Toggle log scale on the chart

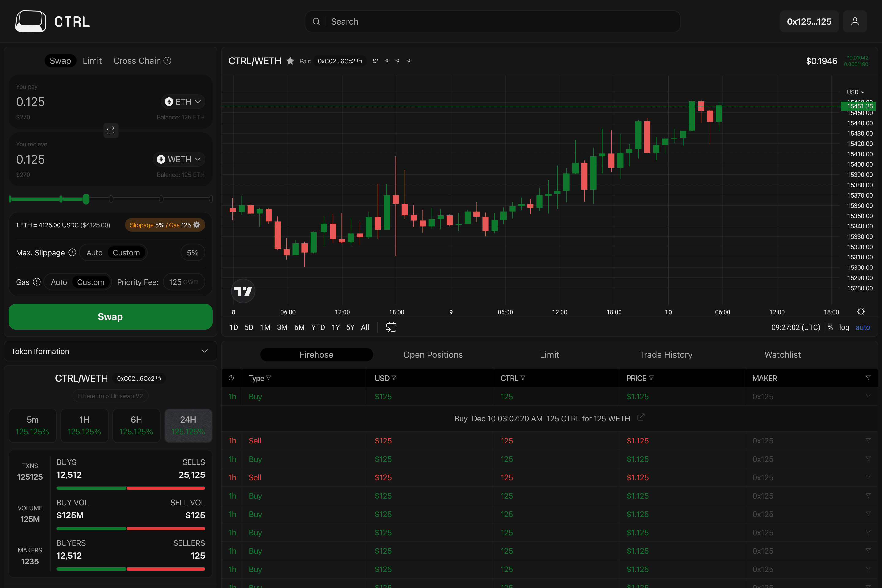pyautogui.click(x=844, y=327)
